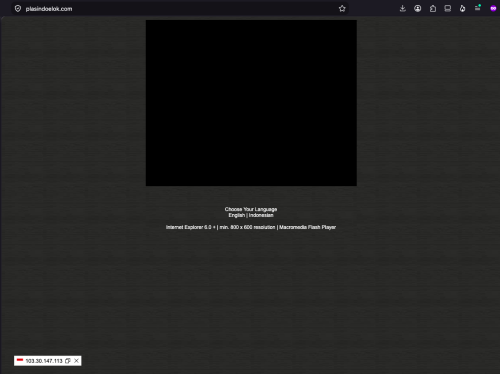Click the 'Macromedia Flash Player' text
The height and width of the screenshot is (374, 500).
(x=307, y=227)
